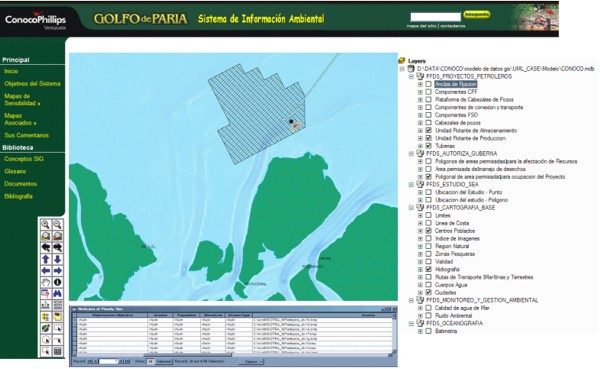The width and height of the screenshot is (600, 369).
Task: Open the Glosario menu item
Action: pos(15,171)
